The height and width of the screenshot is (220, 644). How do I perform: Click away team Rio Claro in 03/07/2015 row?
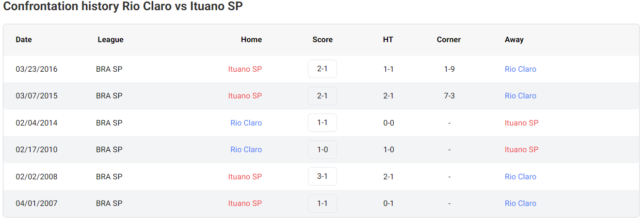point(520,96)
